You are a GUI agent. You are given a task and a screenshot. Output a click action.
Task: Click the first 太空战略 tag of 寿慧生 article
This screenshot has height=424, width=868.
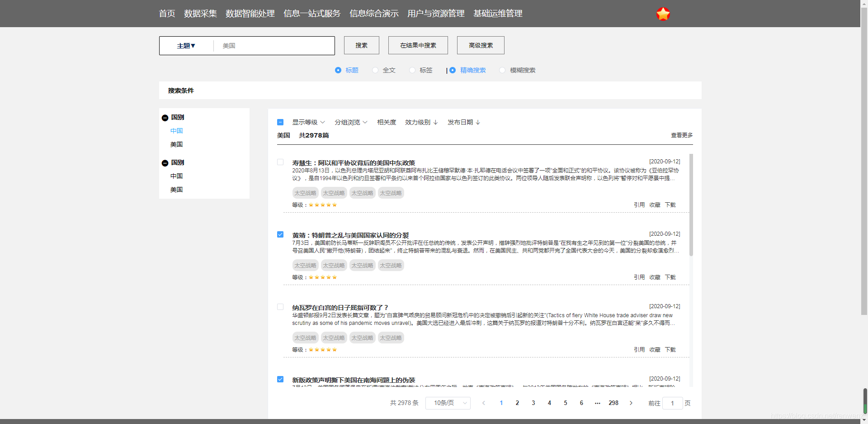tap(305, 193)
